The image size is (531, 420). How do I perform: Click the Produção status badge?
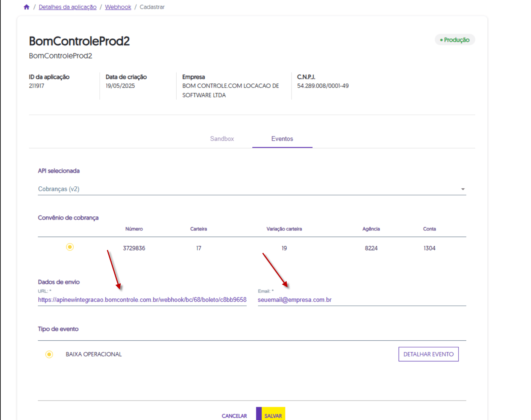tap(455, 40)
